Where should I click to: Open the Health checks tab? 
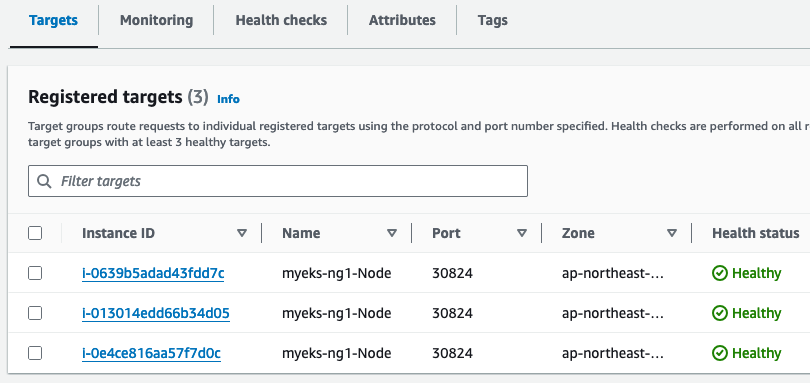(x=281, y=21)
